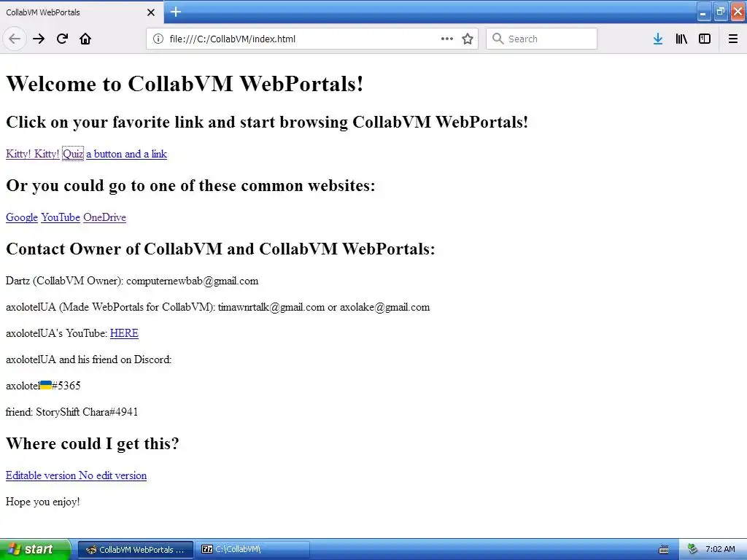
Task: Click the email computernewbab@gmail.com text
Action: [193, 281]
